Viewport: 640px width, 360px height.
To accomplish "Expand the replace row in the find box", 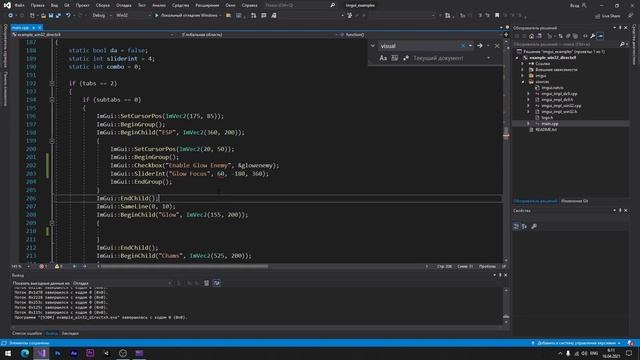I will pos(373,46).
